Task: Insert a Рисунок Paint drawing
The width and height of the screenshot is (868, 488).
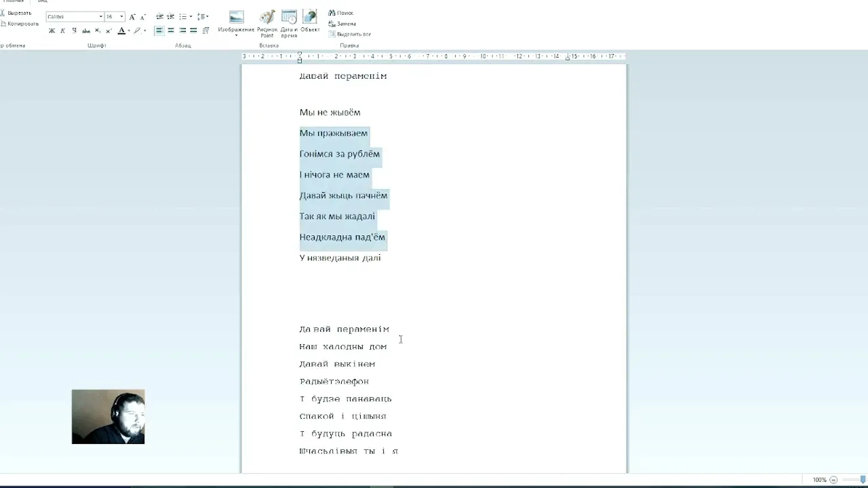Action: coord(267,24)
